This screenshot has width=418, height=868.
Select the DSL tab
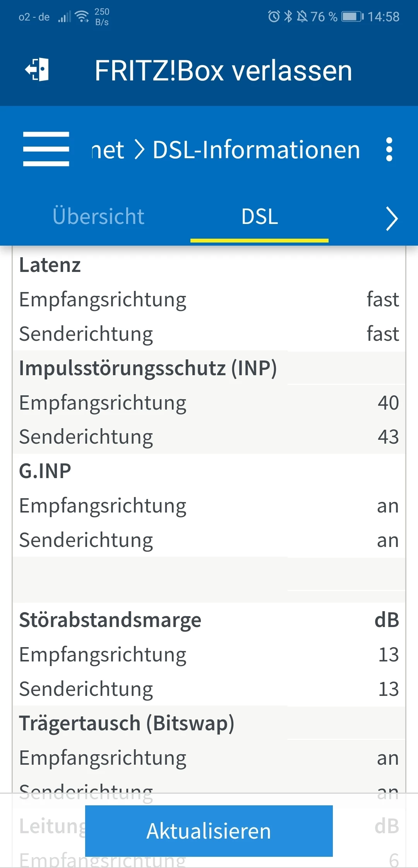[259, 217]
